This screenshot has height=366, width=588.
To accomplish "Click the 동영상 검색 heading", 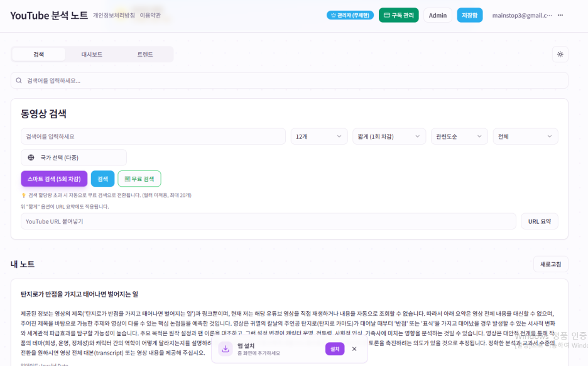I will pos(43,114).
